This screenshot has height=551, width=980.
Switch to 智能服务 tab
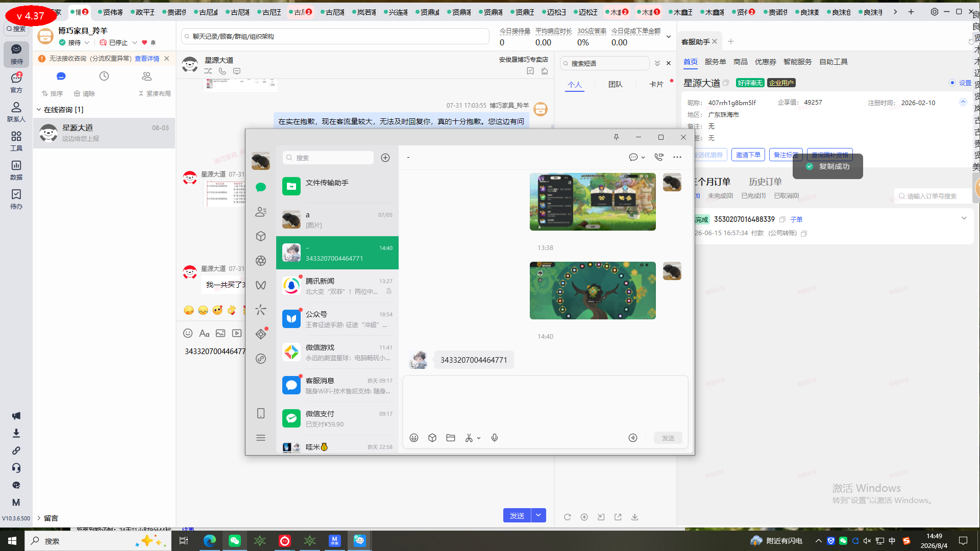click(x=798, y=62)
